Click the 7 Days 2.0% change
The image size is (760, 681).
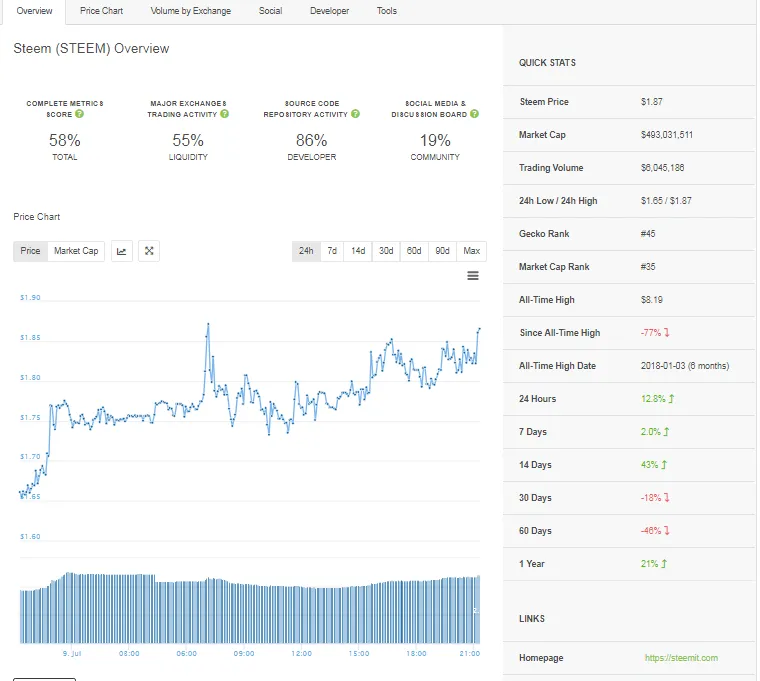[655, 431]
